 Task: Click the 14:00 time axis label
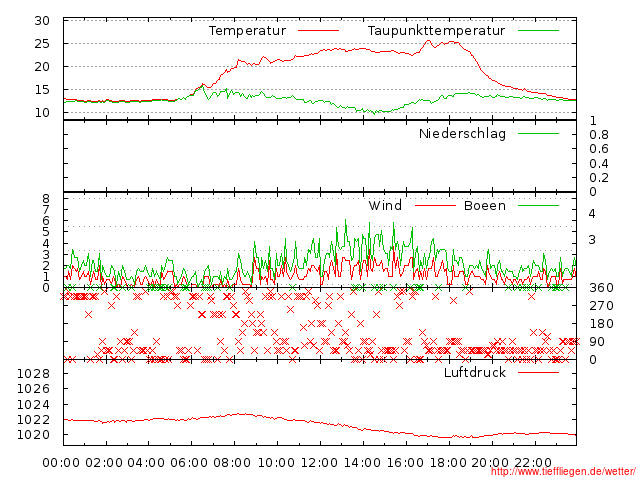(362, 463)
